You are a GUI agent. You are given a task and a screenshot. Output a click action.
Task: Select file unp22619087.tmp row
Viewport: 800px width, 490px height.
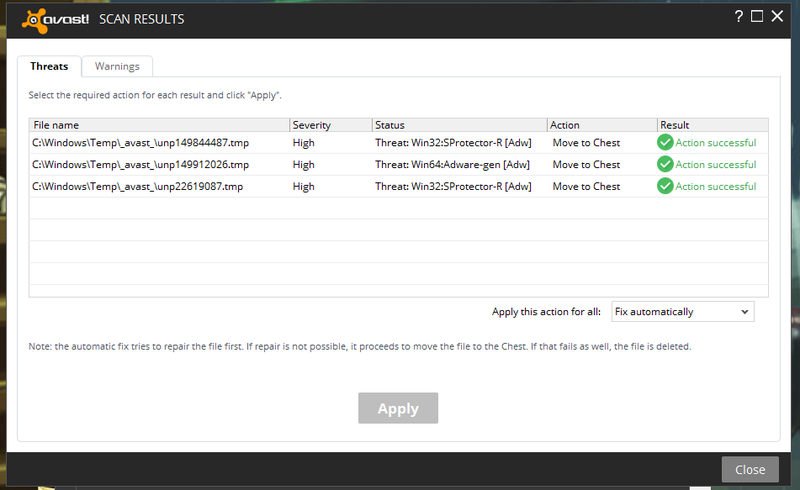click(398, 187)
